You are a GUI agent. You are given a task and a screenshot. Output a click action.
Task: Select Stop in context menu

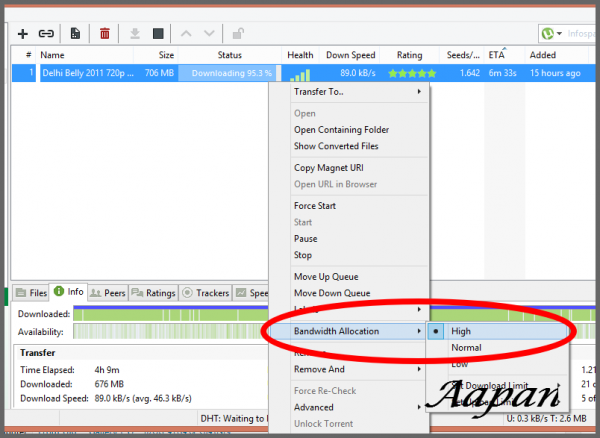(303, 255)
